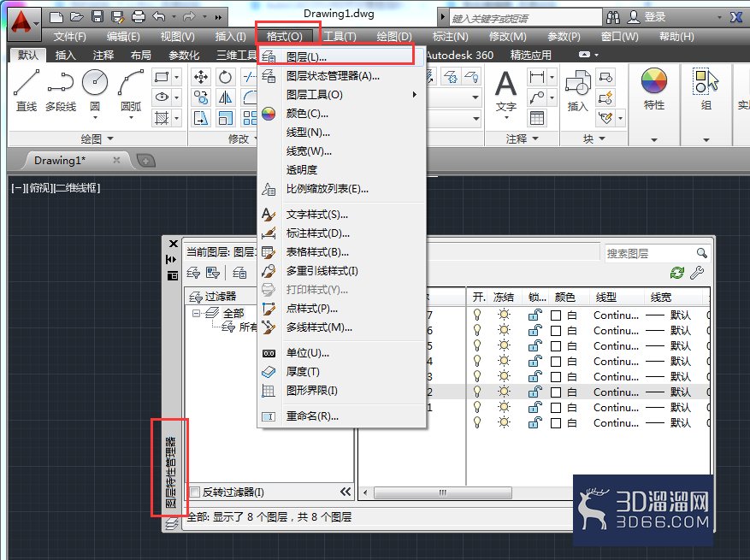Sort layers by 线型 column header

pyautogui.click(x=617, y=297)
